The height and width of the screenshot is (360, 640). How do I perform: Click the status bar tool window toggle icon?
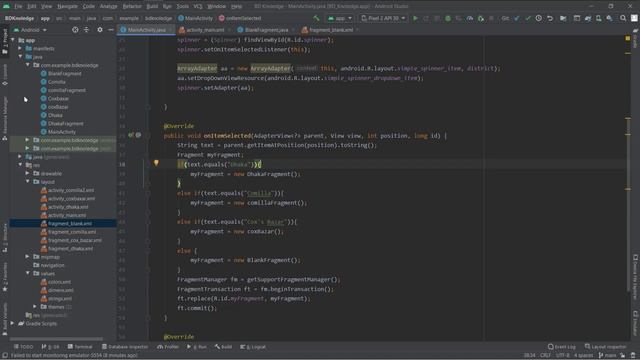[5, 356]
